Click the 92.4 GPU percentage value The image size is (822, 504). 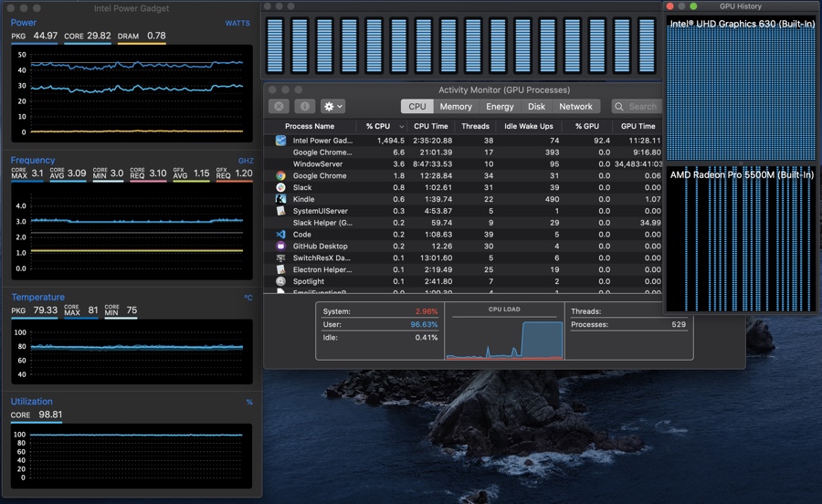[601, 141]
